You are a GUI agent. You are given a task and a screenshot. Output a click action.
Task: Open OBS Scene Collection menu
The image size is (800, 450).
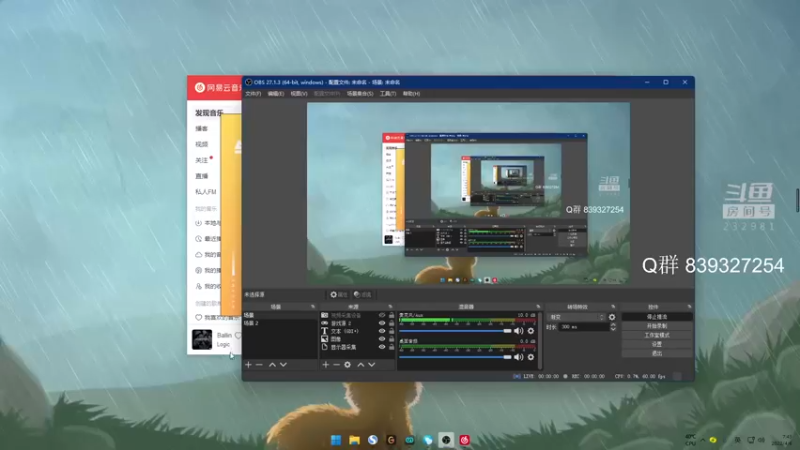(360, 94)
